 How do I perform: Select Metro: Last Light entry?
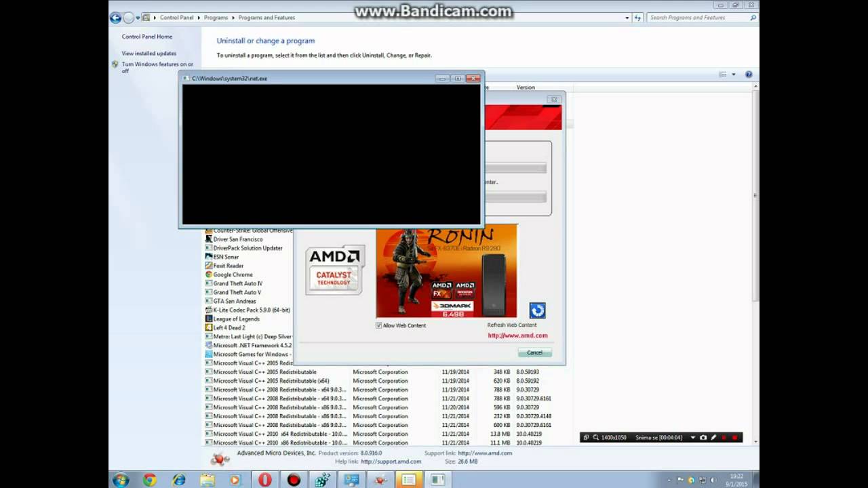click(x=252, y=336)
